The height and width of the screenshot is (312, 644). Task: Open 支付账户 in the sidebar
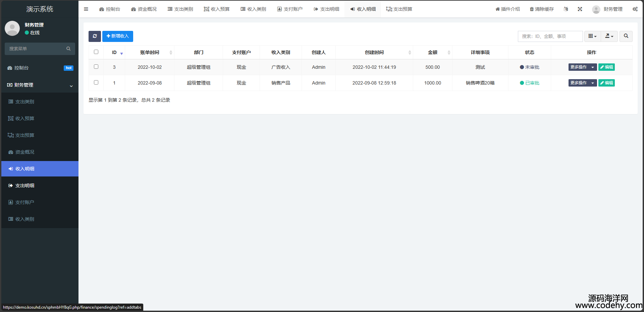24,202
